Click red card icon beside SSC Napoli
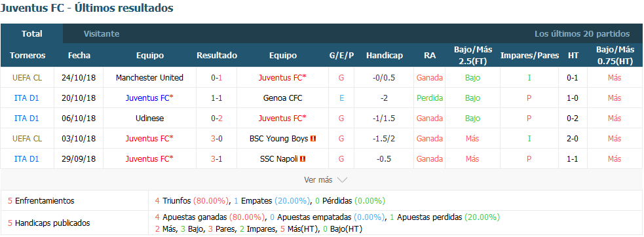This screenshot has width=644, height=237. 303,159
